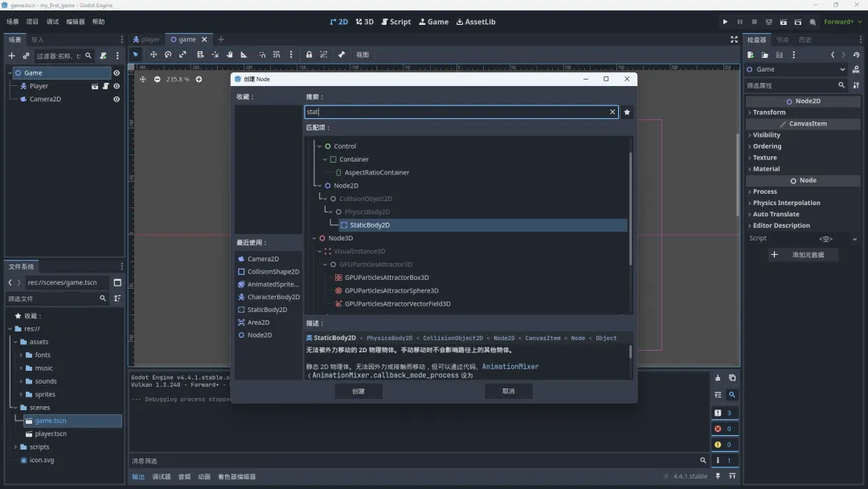Toggle visibility of the Player node
Screen dimensions: 868x489
(x=117, y=86)
